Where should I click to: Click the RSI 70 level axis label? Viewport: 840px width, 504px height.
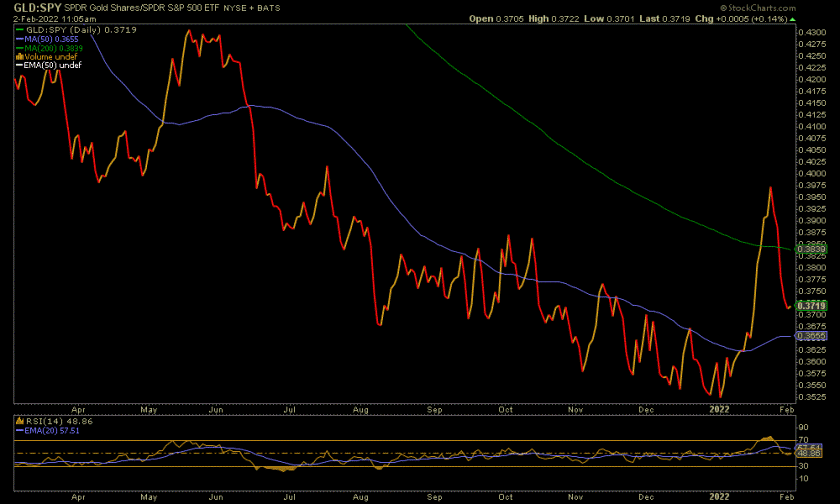tap(802, 440)
